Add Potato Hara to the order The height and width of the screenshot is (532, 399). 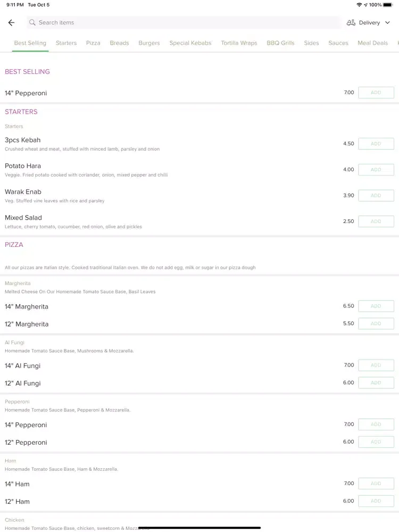point(376,170)
